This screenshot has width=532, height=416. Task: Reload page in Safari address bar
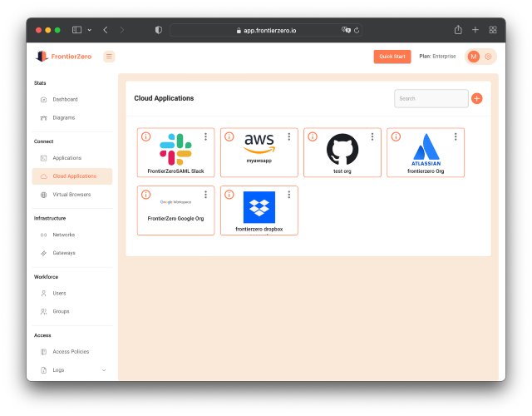[x=357, y=30]
